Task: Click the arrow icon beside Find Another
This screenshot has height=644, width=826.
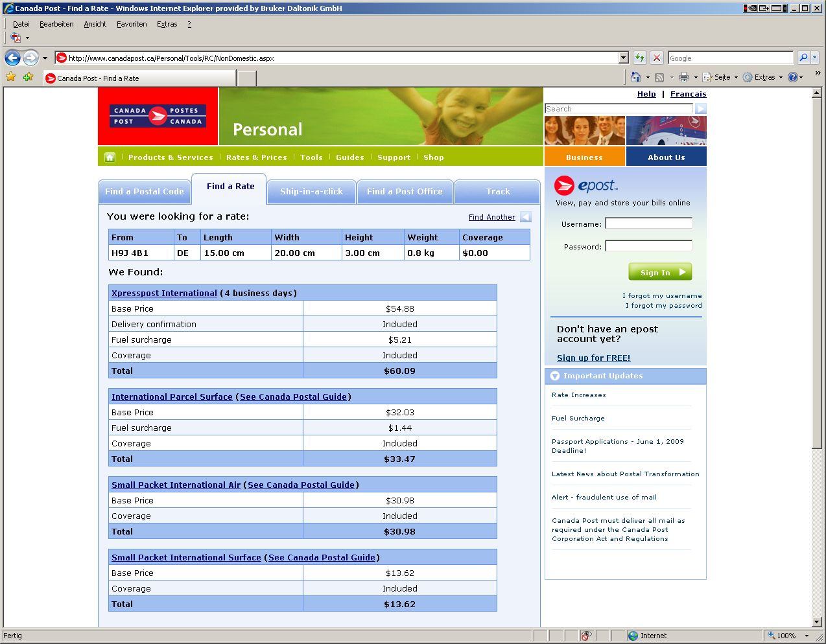Action: click(526, 217)
